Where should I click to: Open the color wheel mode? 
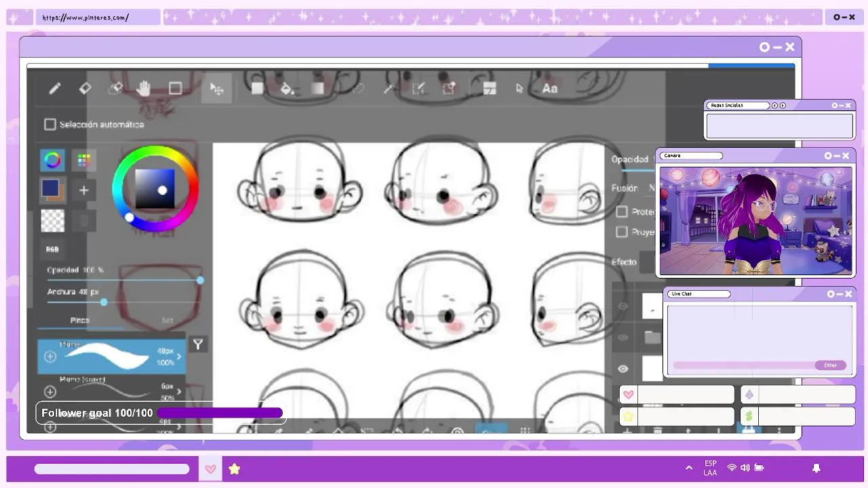[x=52, y=160]
